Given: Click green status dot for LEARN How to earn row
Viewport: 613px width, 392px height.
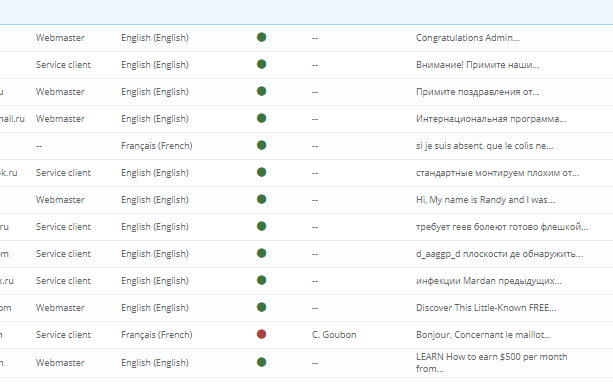Looking at the screenshot, I should point(262,362).
